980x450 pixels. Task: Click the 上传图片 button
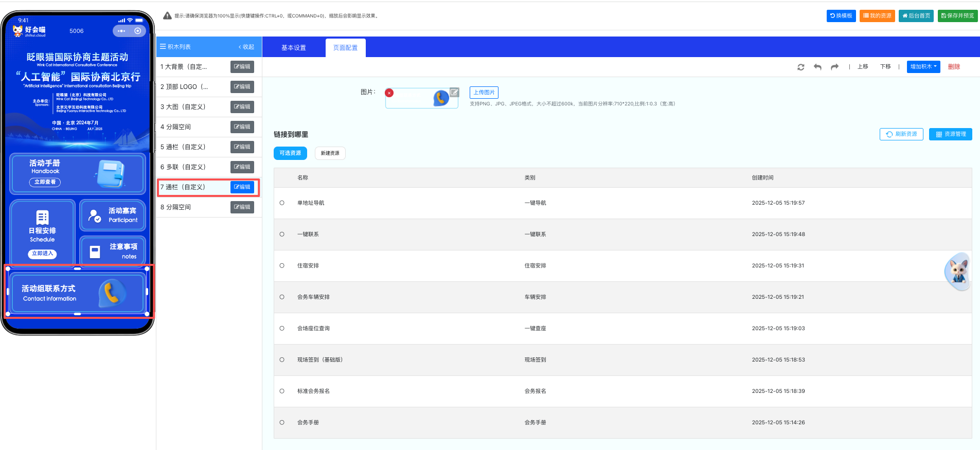484,93
